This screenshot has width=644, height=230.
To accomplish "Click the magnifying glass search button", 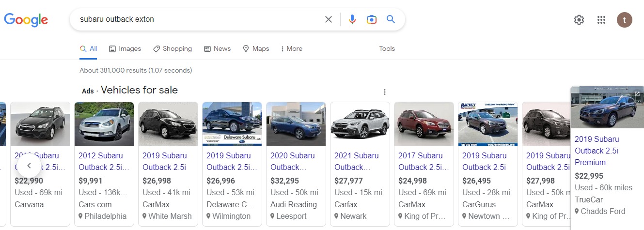I will point(391,20).
